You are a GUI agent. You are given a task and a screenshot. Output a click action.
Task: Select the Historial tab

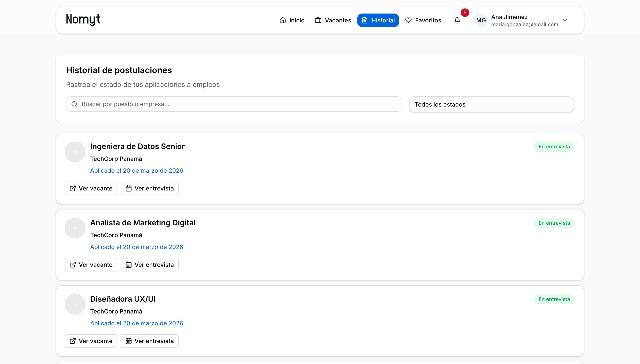pyautogui.click(x=378, y=20)
